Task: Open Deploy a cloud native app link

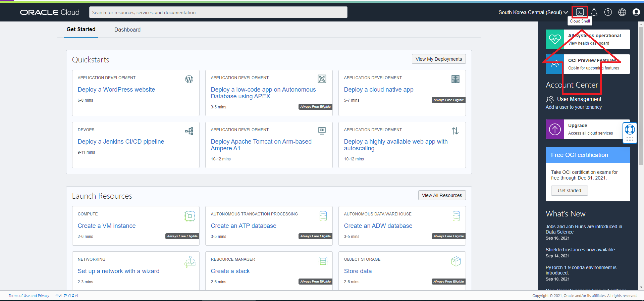Action: [379, 90]
